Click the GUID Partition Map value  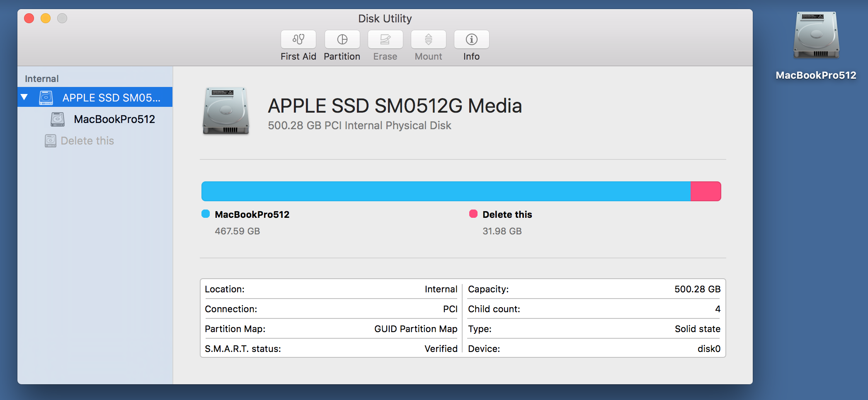point(416,329)
